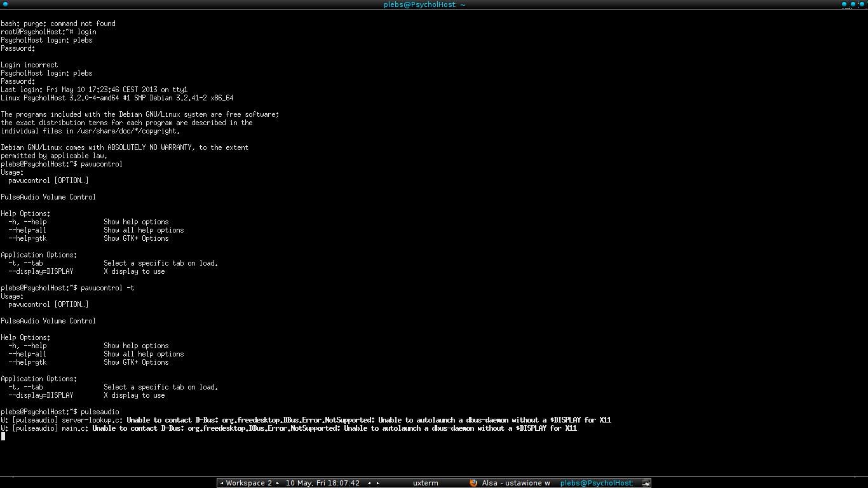Click the next window arrow beside the clock

tap(378, 483)
